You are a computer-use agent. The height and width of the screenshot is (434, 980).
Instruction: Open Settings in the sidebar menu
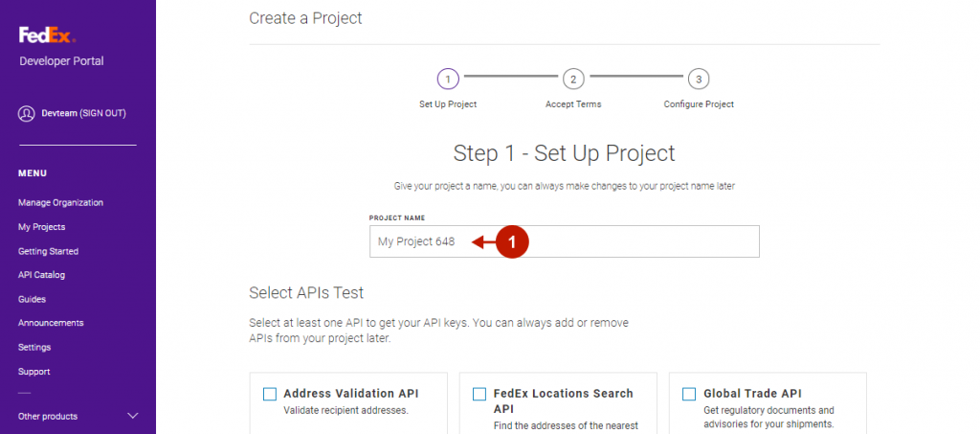(x=34, y=348)
